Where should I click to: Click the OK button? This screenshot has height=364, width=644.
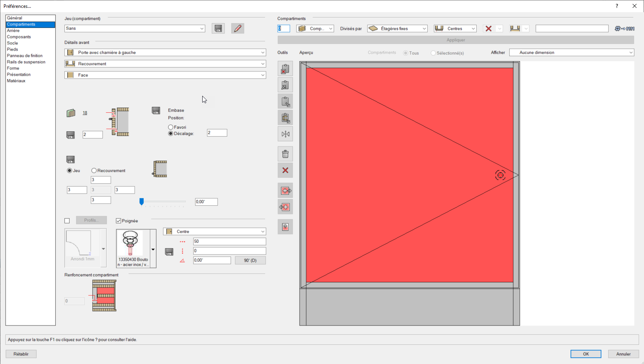coord(585,354)
